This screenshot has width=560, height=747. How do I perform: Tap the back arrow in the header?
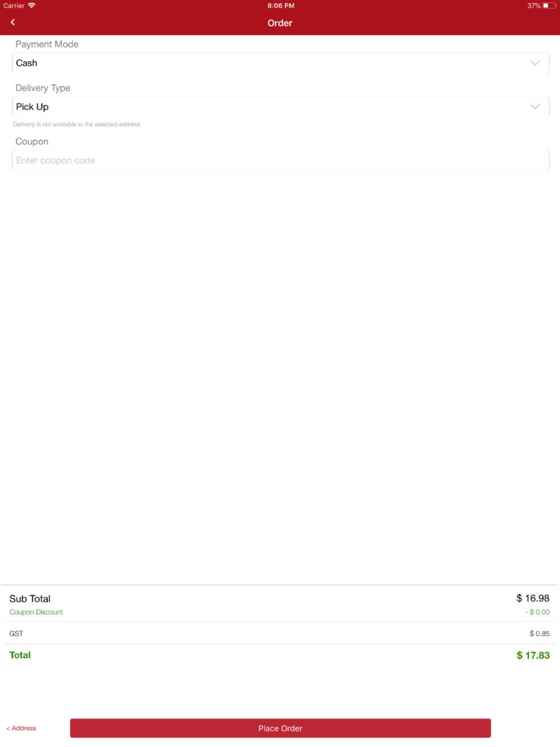tap(13, 22)
